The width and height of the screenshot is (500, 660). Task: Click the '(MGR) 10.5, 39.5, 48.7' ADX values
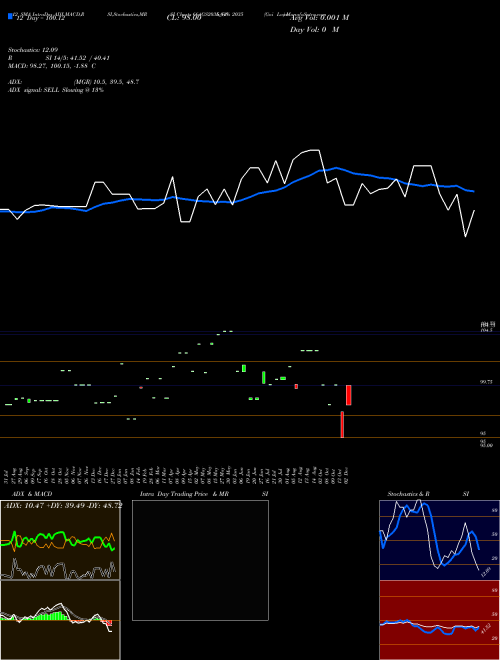click(106, 82)
